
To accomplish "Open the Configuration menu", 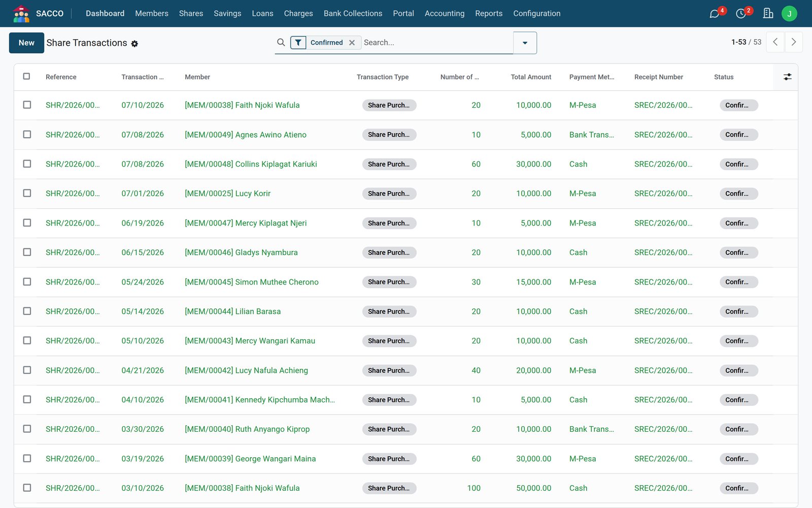I will point(536,14).
